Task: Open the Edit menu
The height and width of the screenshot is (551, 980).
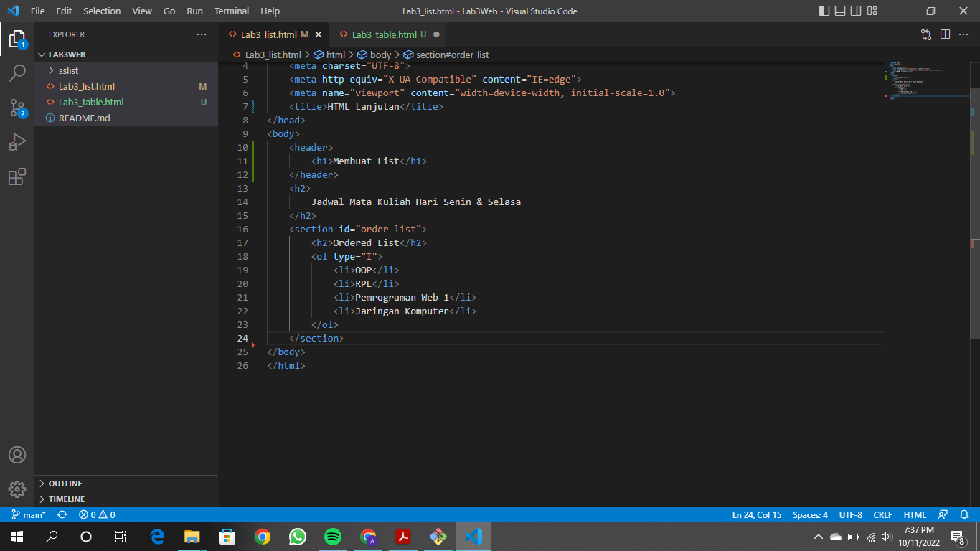Action: [x=64, y=11]
